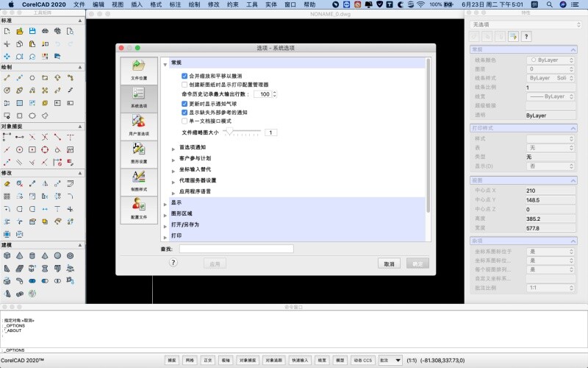Viewport: 588px width, 368px height.
Task: Click the New document icon in 标准 toolbar
Action: pos(7,31)
